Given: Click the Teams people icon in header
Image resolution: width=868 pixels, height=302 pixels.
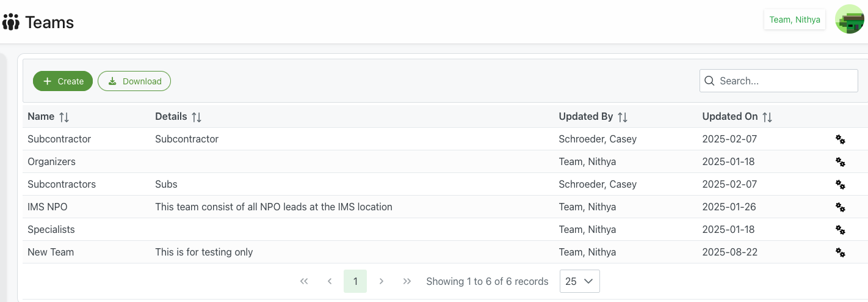Looking at the screenshot, I should pos(11,23).
